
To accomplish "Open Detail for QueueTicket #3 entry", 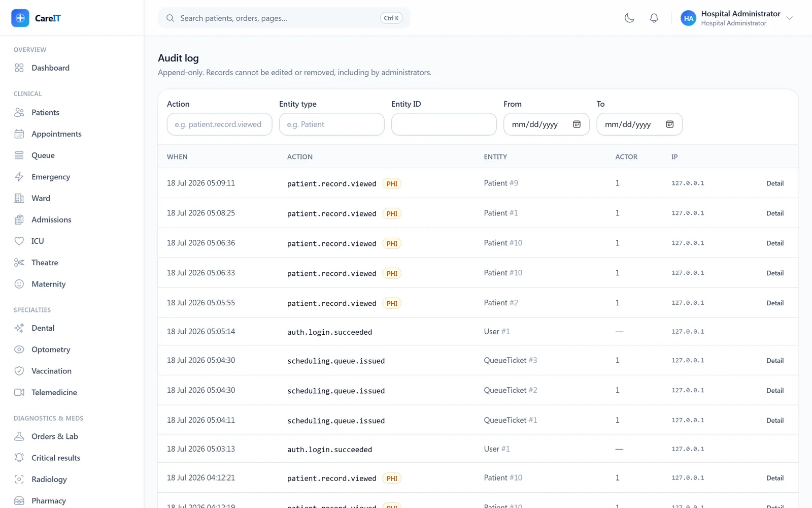I will 775,361.
